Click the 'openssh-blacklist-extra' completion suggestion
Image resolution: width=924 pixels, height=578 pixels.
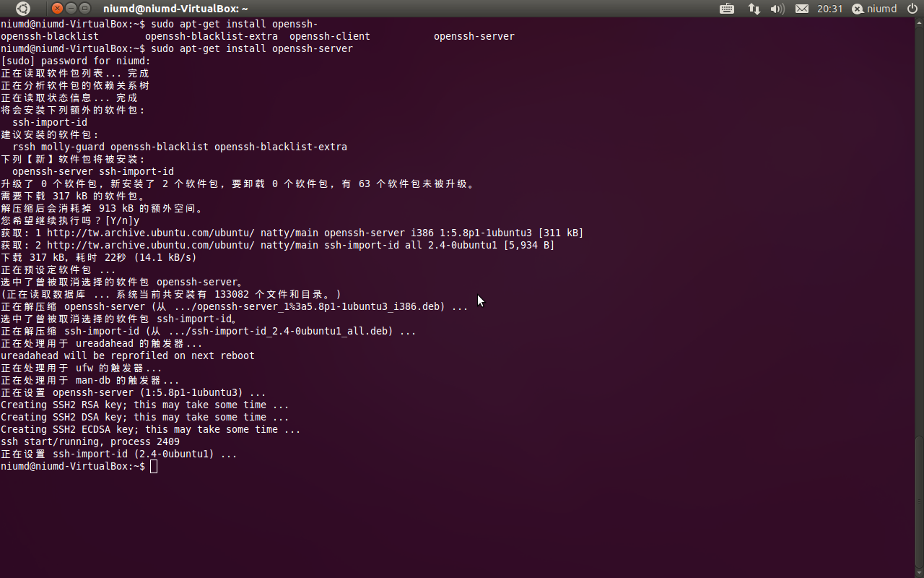coord(212,36)
